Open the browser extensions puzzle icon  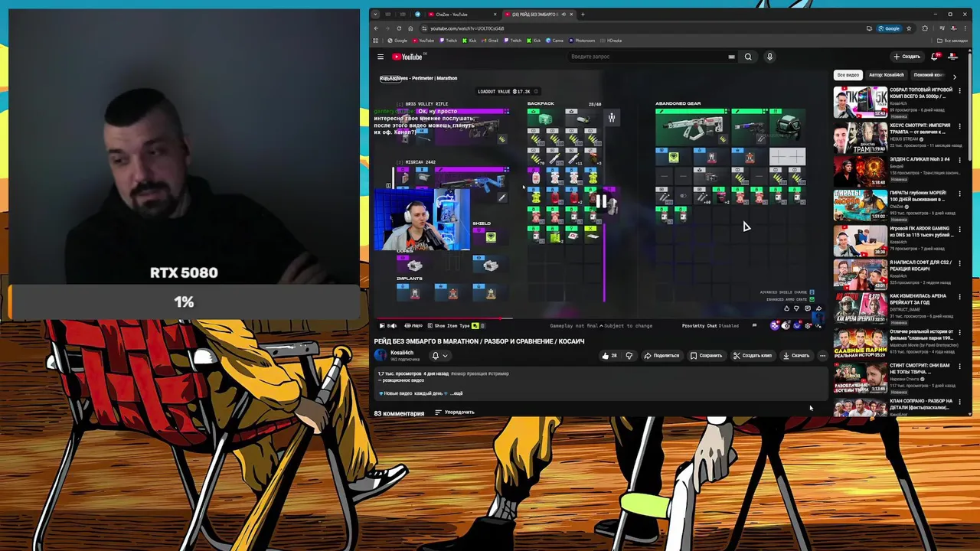pyautogui.click(x=925, y=28)
